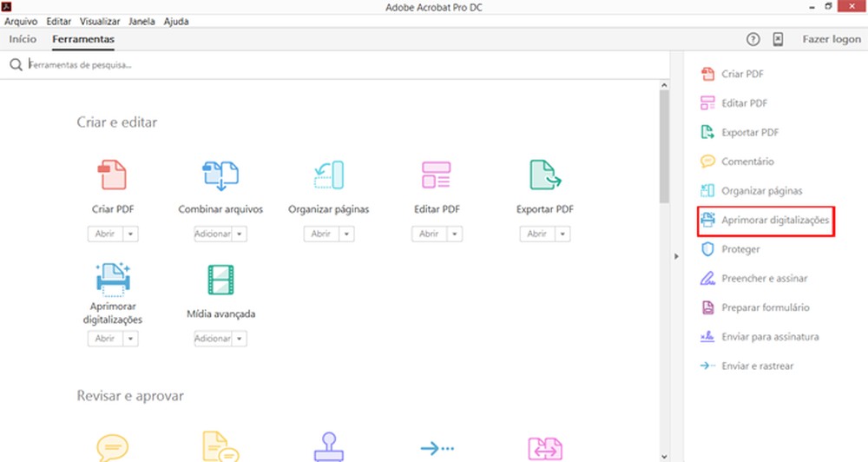Screen dimensions: 868x462
Task: Click the Editar PDF icon in right sidebar
Action: click(707, 103)
